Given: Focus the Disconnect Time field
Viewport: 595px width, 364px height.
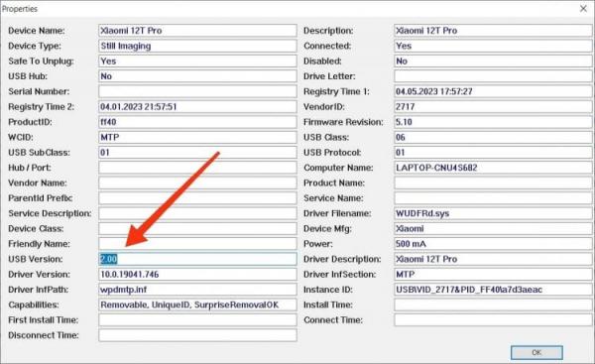Looking at the screenshot, I should 197,335.
